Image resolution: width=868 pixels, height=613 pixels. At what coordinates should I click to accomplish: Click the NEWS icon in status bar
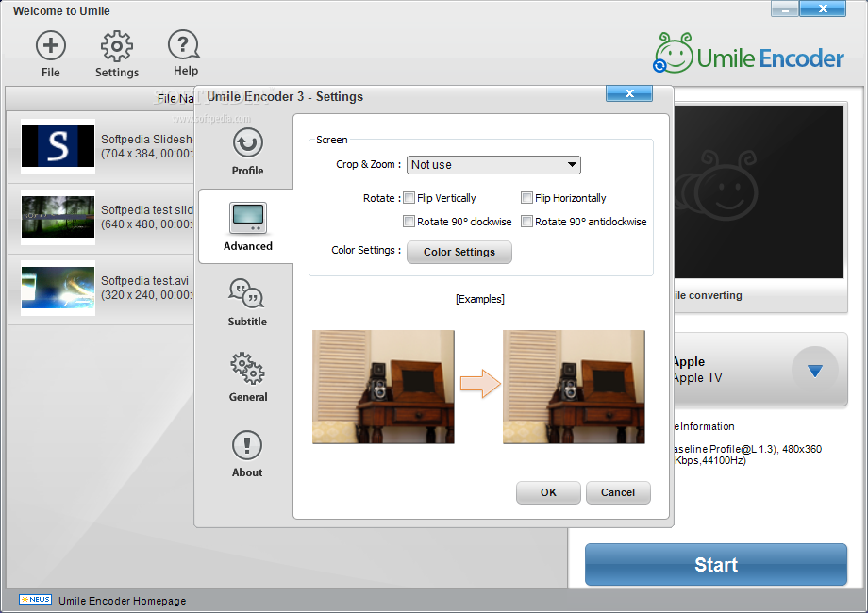(36, 600)
